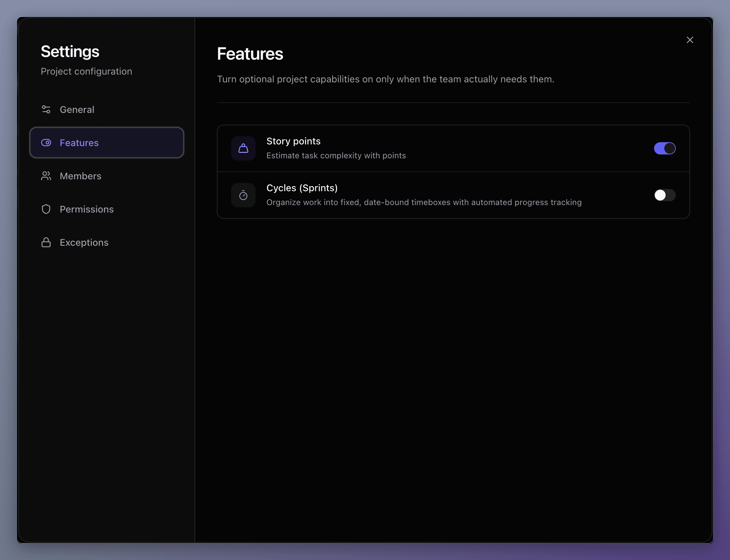730x560 pixels.
Task: Click 'Estimate task complexity with points' description
Action: [x=336, y=156]
